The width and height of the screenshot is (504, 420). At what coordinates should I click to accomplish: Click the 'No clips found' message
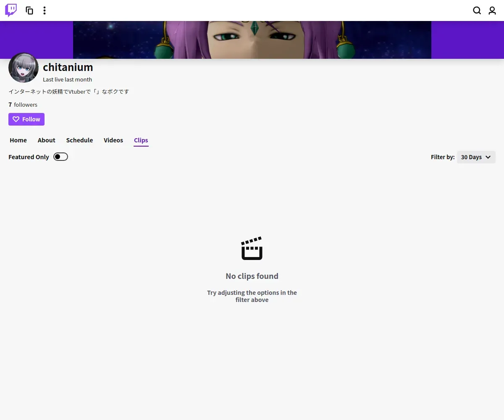point(252,276)
